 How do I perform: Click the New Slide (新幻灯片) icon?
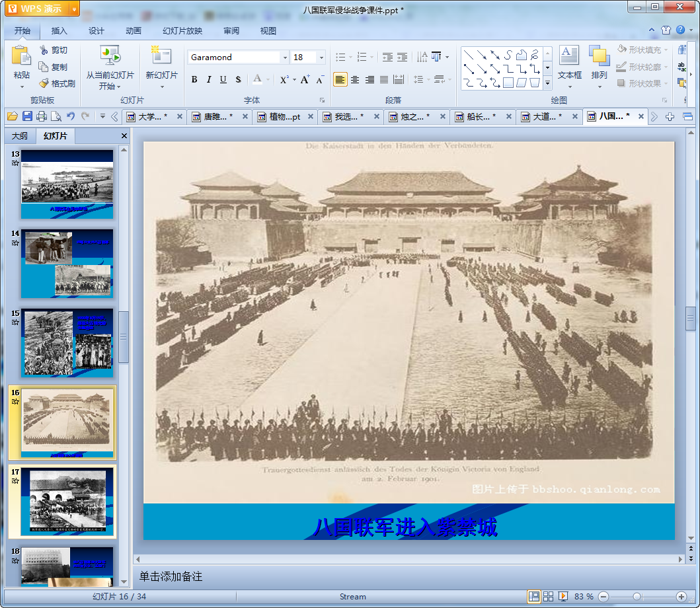pos(161,56)
